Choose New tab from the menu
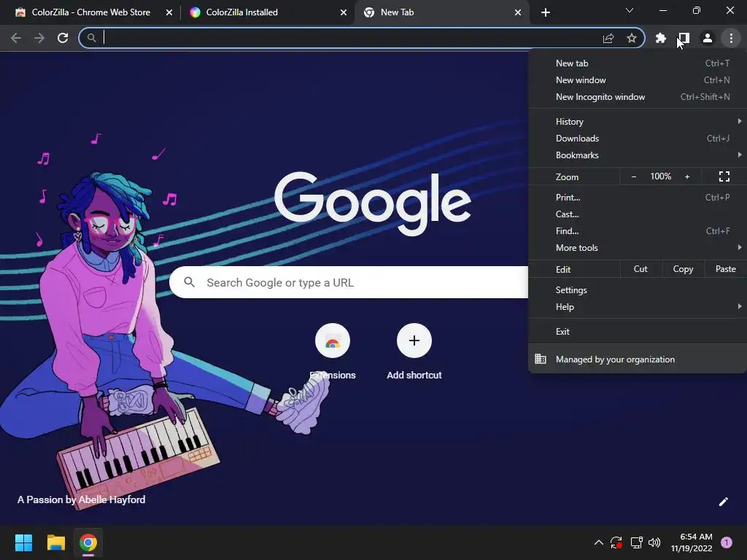The height and width of the screenshot is (560, 747). pyautogui.click(x=638, y=63)
